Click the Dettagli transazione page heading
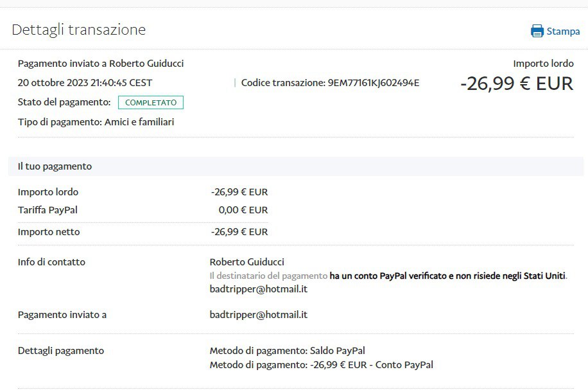 point(78,30)
